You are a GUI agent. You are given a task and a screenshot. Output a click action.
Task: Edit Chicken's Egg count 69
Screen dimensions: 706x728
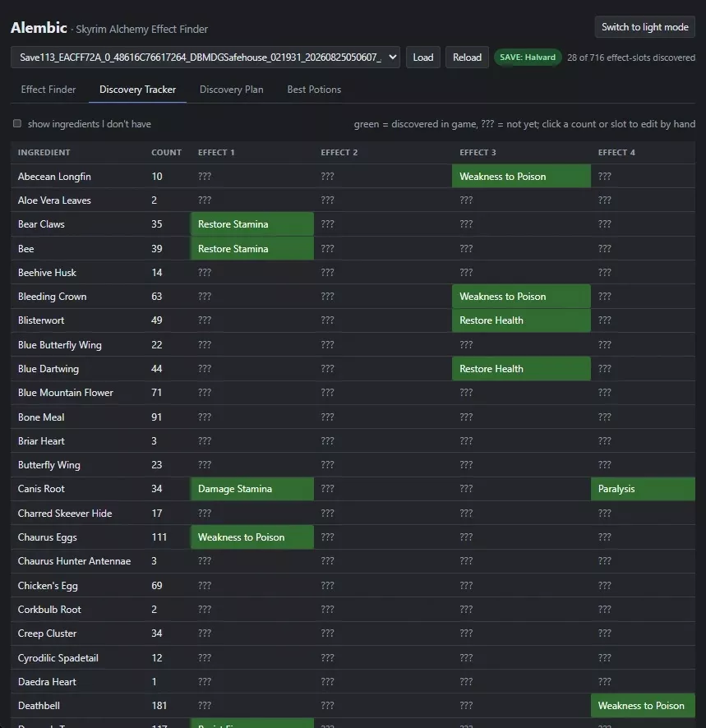click(157, 586)
